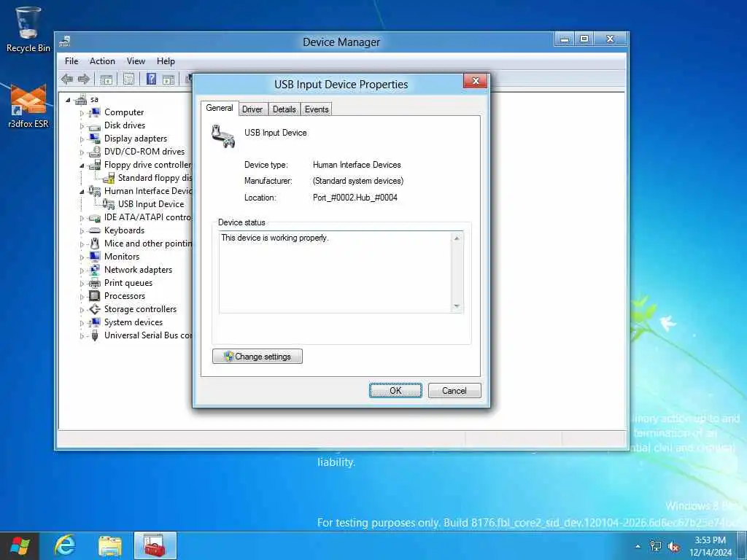Click the Network adapters category icon
Viewport: 747px width, 560px height.
(95, 270)
